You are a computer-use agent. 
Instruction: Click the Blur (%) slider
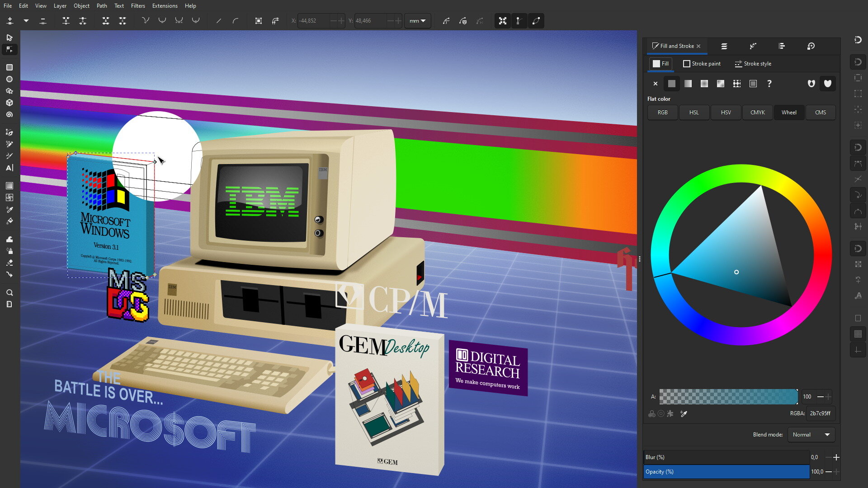tap(726, 457)
